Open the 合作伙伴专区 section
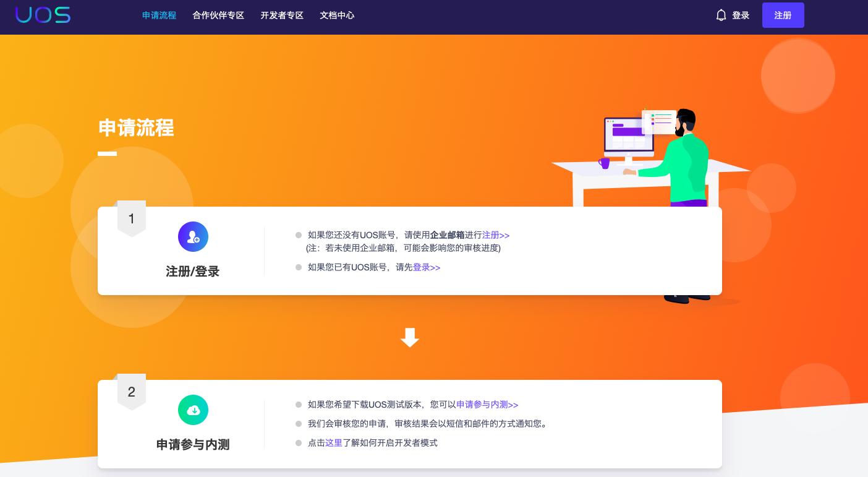 click(218, 15)
